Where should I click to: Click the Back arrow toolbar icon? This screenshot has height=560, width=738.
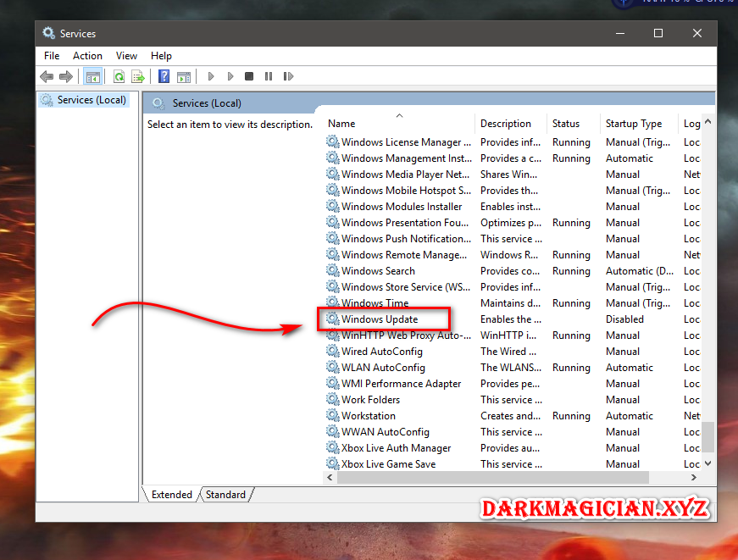(x=47, y=76)
